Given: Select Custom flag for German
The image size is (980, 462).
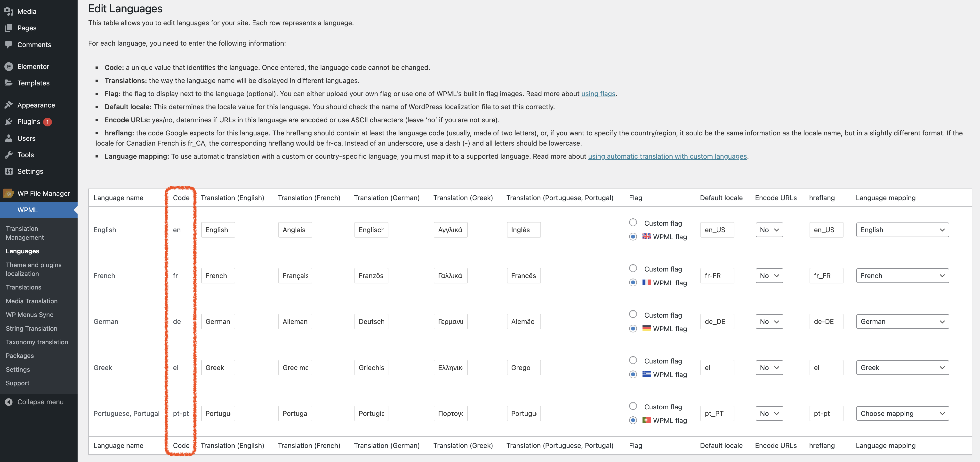Looking at the screenshot, I should point(633,314).
